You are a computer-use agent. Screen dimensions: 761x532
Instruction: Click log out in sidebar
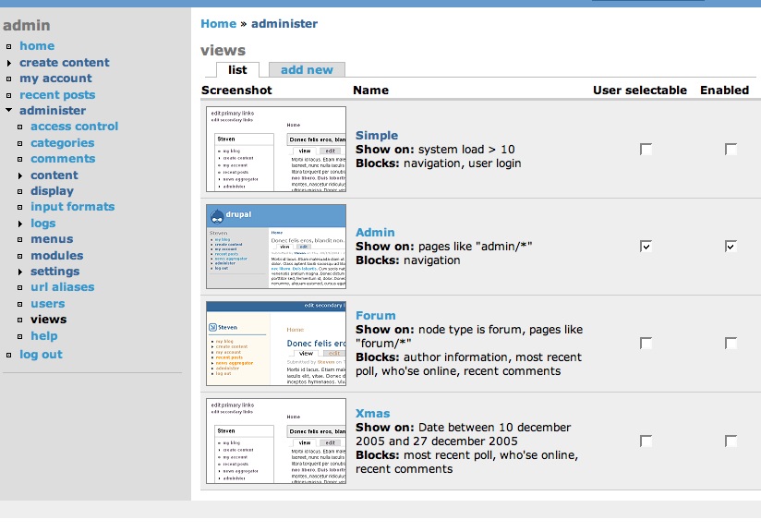click(41, 355)
